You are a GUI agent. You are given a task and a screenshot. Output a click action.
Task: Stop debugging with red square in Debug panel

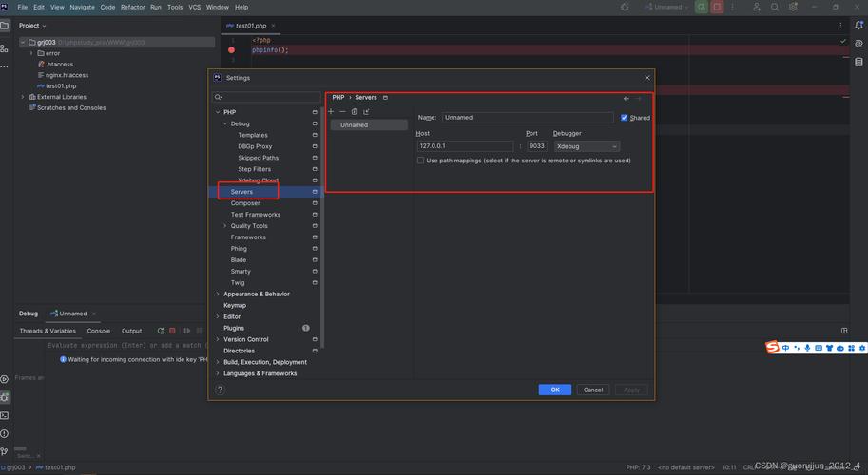(x=172, y=331)
